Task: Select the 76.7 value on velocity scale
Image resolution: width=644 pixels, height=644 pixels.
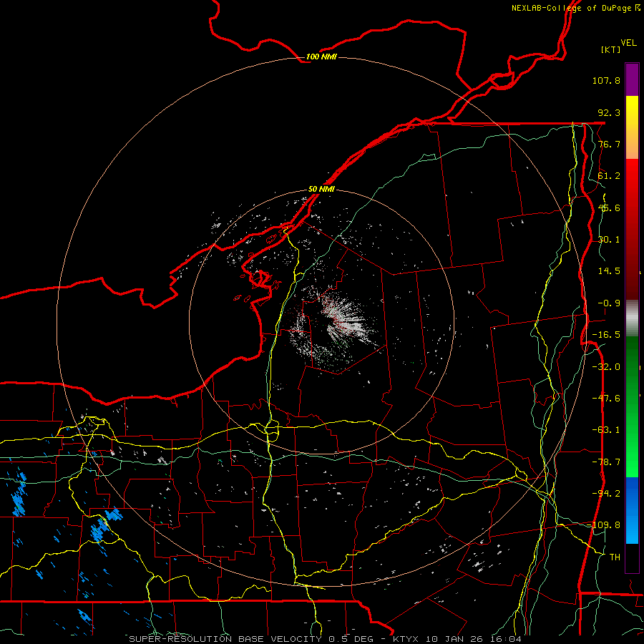Action: coord(609,144)
